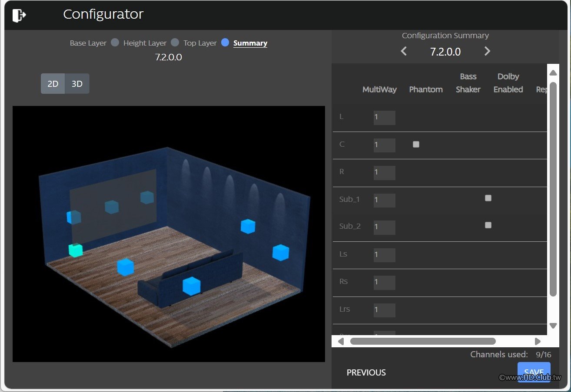Click the MultiWay field for R
The height and width of the screenshot is (392, 571).
[x=385, y=172]
